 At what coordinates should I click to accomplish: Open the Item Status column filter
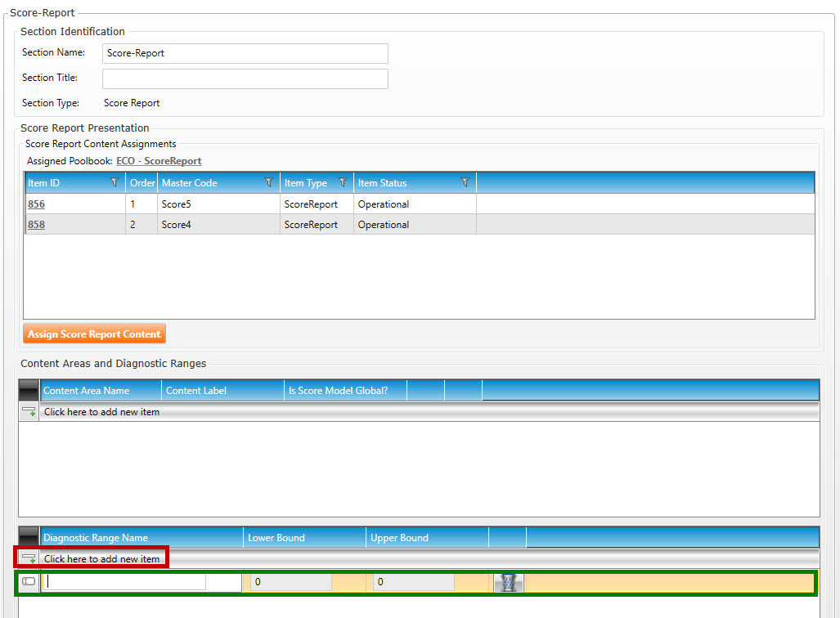pos(465,183)
